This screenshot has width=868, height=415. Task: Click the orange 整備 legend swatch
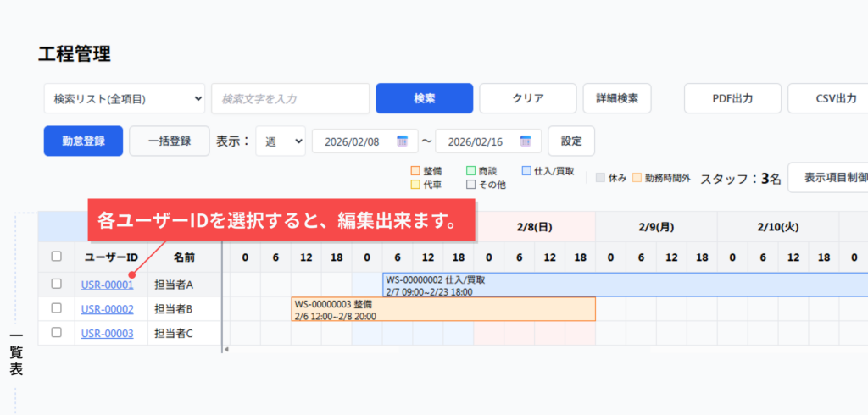coord(415,171)
